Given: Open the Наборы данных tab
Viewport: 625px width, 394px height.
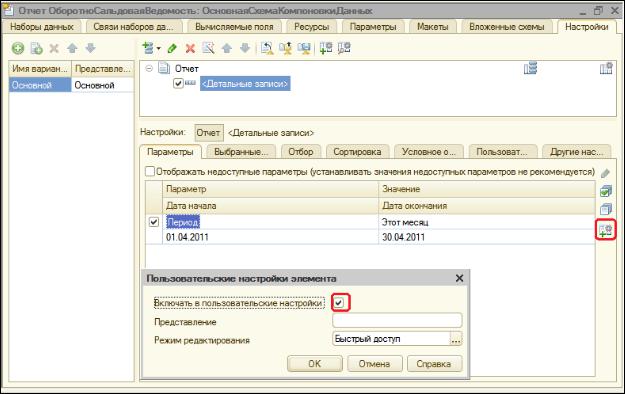Looking at the screenshot, I should pos(41,27).
